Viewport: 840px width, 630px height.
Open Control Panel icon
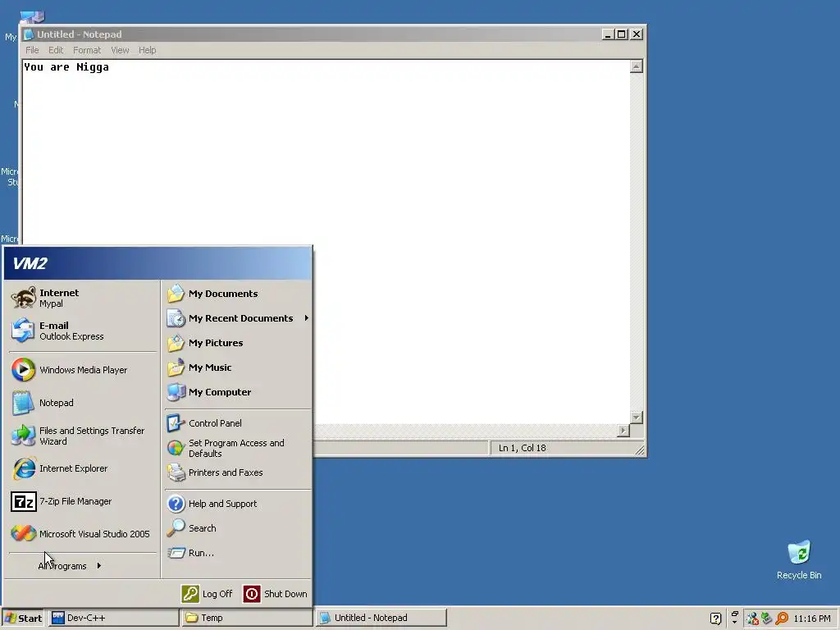(x=176, y=423)
